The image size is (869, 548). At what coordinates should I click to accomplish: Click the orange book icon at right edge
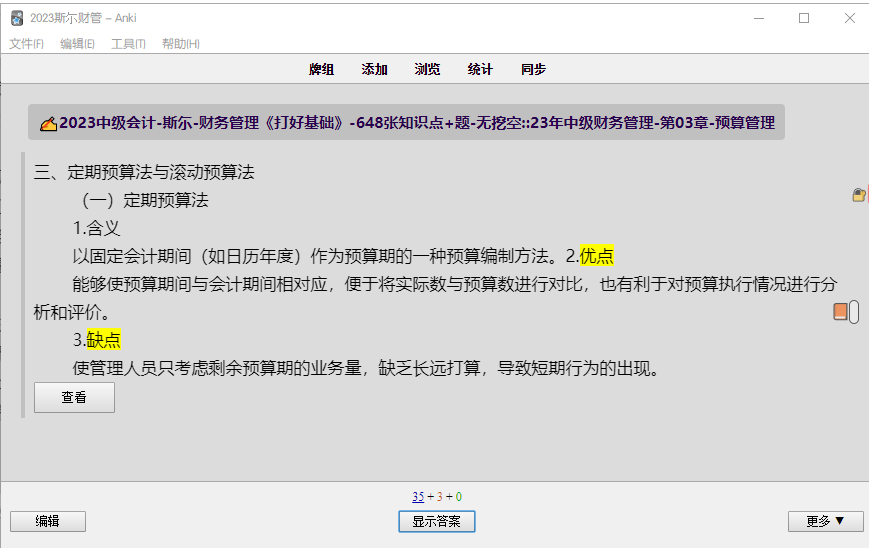840,311
